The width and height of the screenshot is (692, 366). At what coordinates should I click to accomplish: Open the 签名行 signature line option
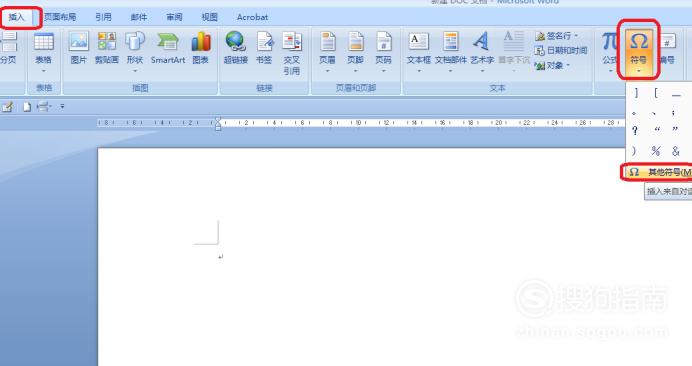click(x=556, y=36)
